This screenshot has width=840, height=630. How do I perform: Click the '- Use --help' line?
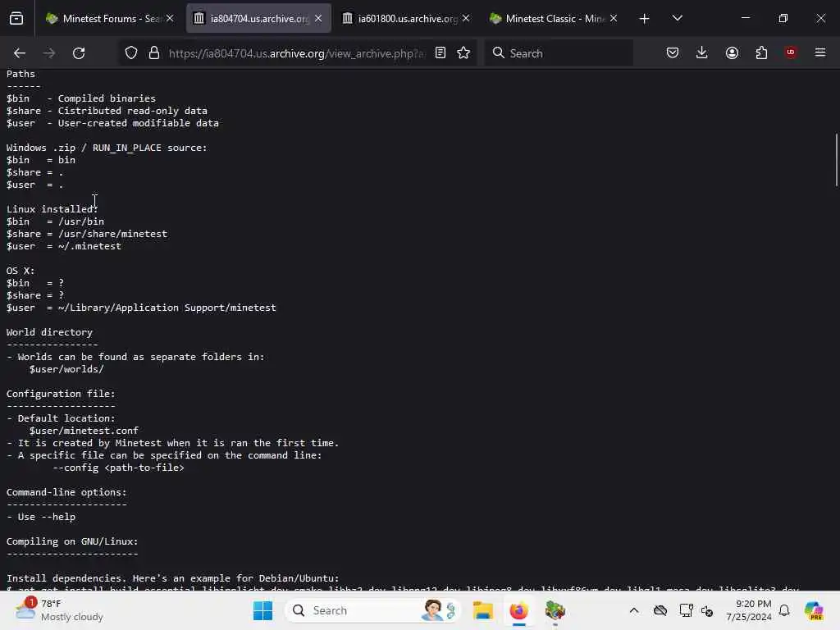(41, 517)
